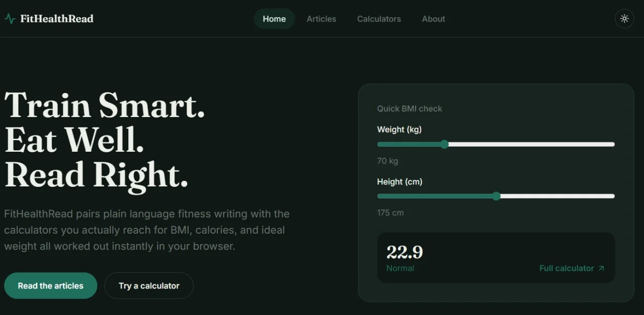The width and height of the screenshot is (644, 315).
Task: Click the Read the articles button
Action: point(50,285)
